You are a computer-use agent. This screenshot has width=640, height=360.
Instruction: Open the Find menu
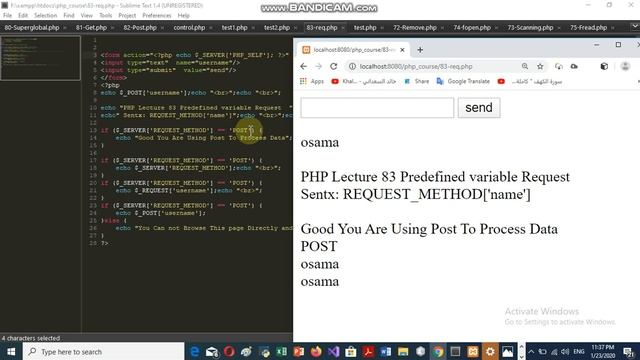coord(69,16)
